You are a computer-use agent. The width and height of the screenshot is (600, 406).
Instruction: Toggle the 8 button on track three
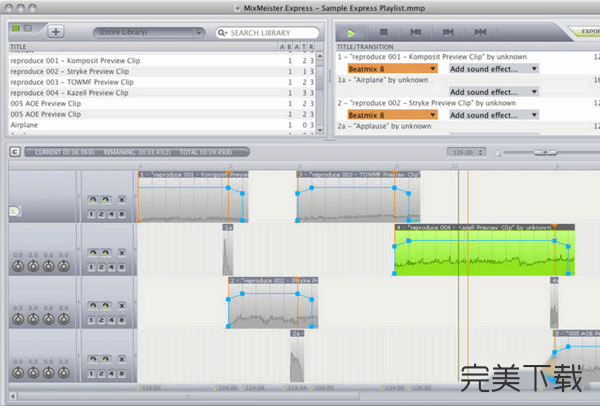tap(121, 320)
